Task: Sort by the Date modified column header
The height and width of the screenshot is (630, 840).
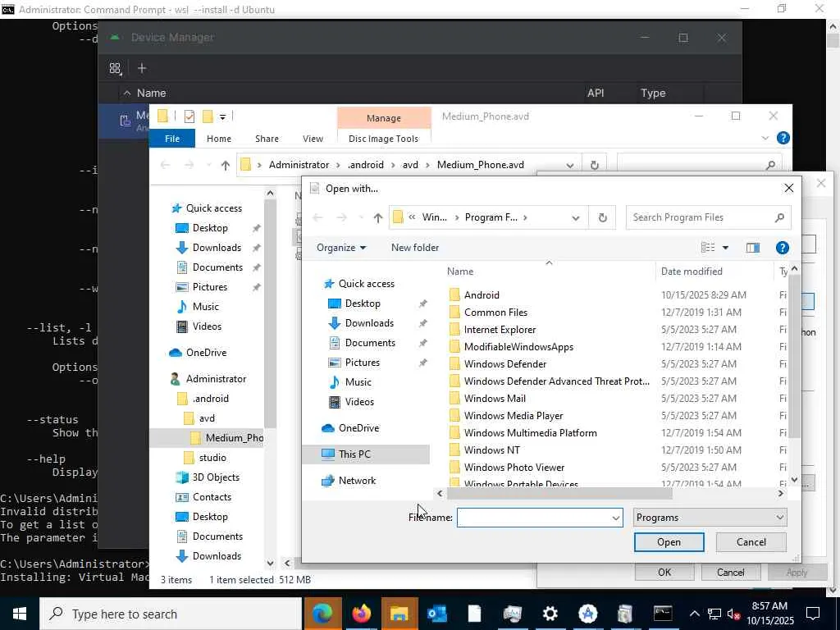Action: [x=714, y=271]
